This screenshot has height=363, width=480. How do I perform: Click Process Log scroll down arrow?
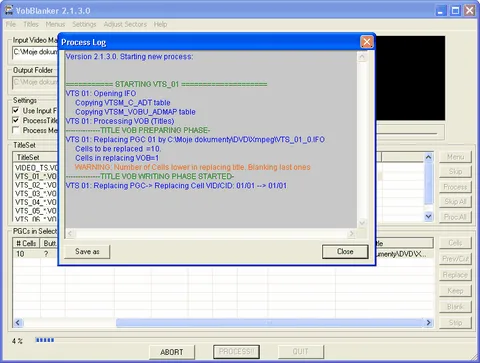pos(362,222)
